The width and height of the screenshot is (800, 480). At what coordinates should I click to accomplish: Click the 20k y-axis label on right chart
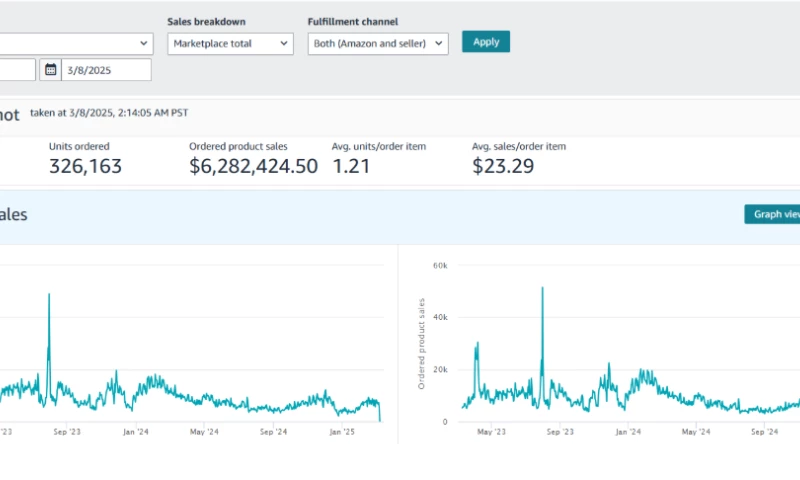pyautogui.click(x=440, y=369)
